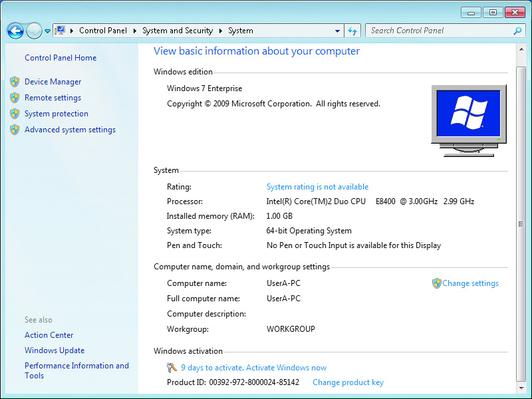Click the shield icon beside Device Manager
The image size is (532, 399).
(x=15, y=82)
